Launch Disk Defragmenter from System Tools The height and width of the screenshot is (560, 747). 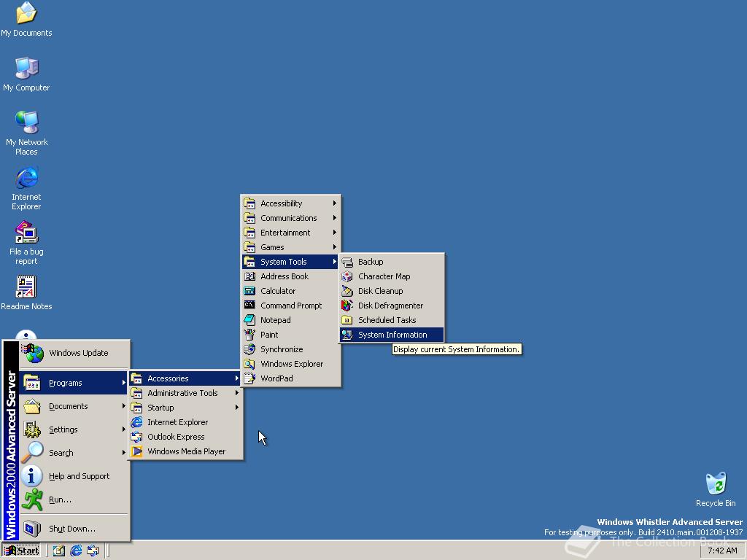click(392, 306)
